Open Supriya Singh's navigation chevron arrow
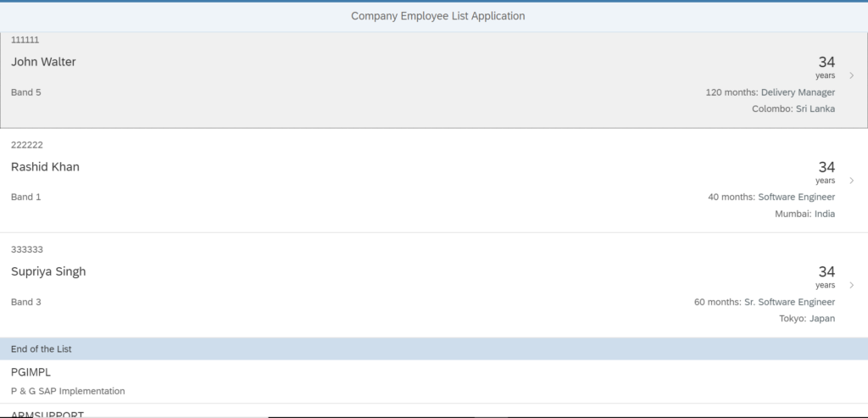Screen dimensions: 868x418 click(x=851, y=285)
